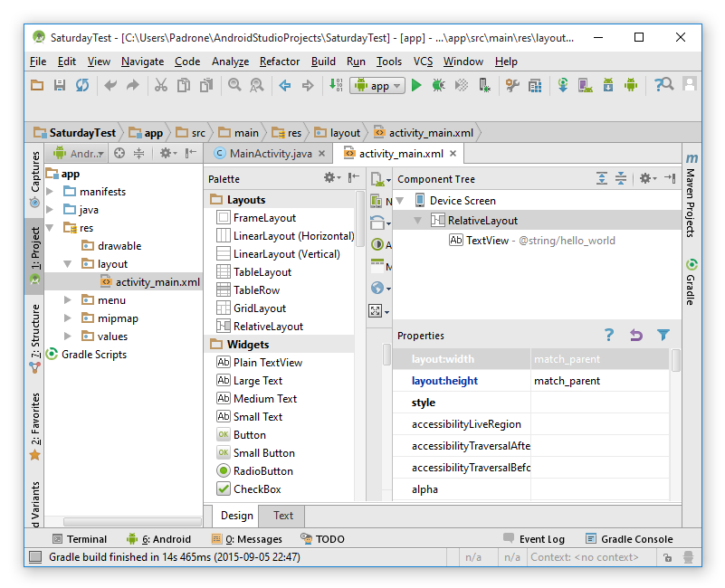Click Search Everywhere help-magnifier icon
This screenshot has width=725, height=588.
pyautogui.click(x=664, y=85)
